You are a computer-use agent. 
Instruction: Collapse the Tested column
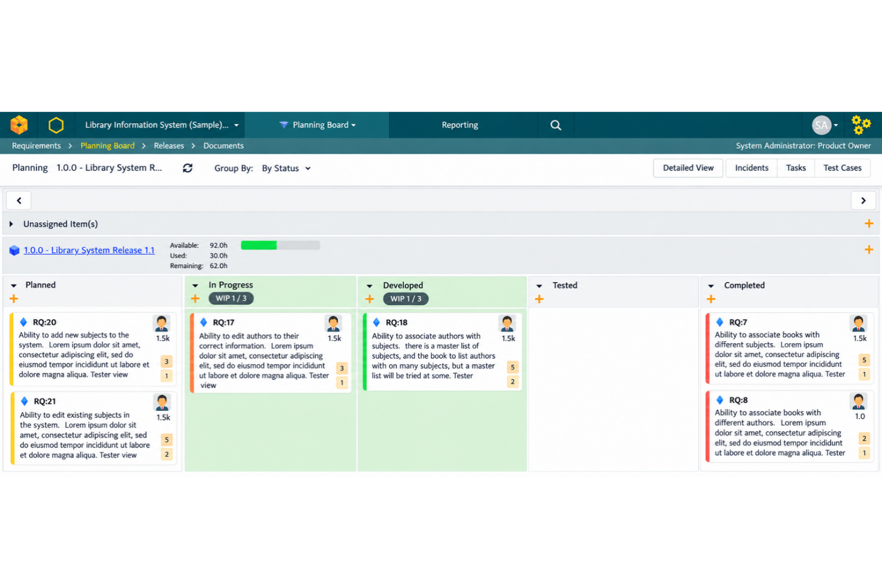coord(539,286)
